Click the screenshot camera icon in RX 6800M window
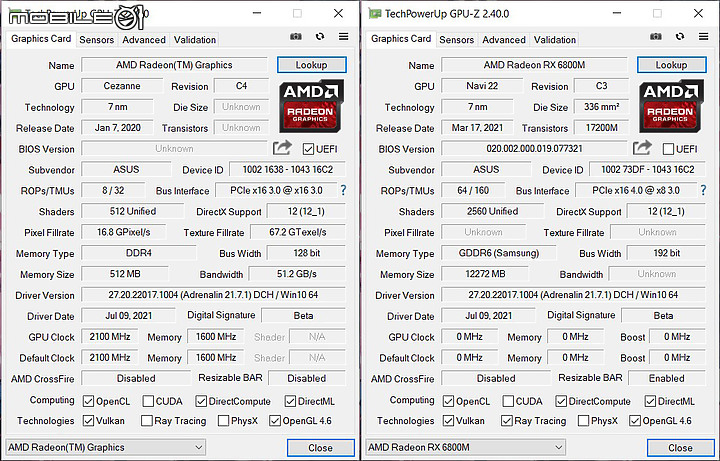 point(656,37)
